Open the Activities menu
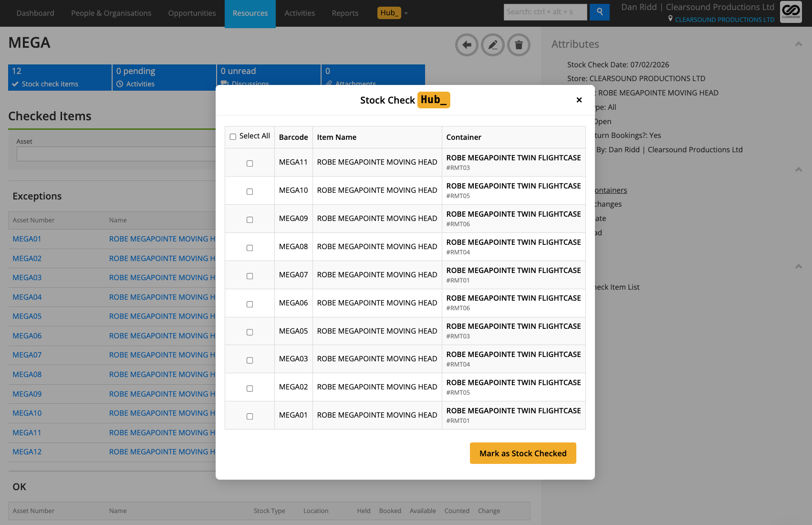Viewport: 812px width, 525px height. pyautogui.click(x=300, y=13)
